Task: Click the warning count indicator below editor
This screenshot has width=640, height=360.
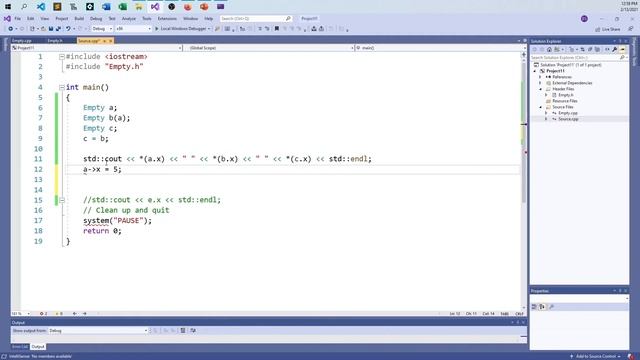Action: 59,313
